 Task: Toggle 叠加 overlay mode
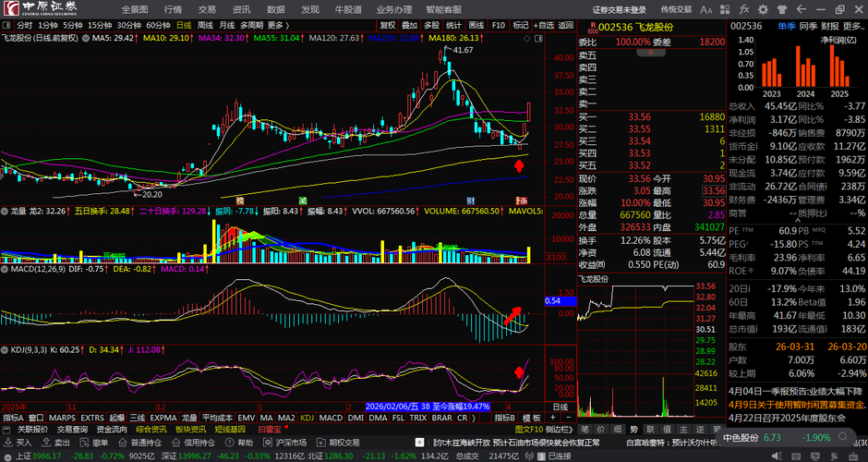pos(410,26)
